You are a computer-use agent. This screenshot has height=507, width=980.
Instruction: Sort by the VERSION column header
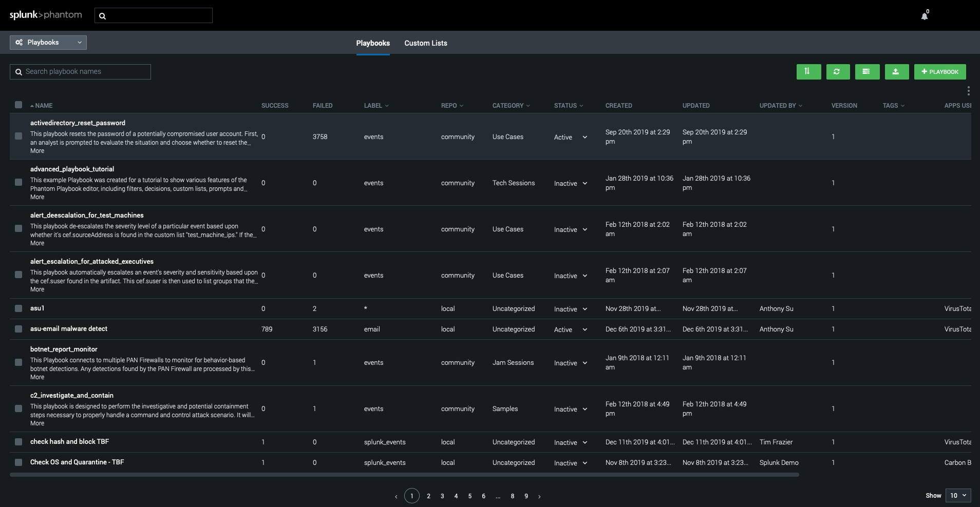coord(844,106)
